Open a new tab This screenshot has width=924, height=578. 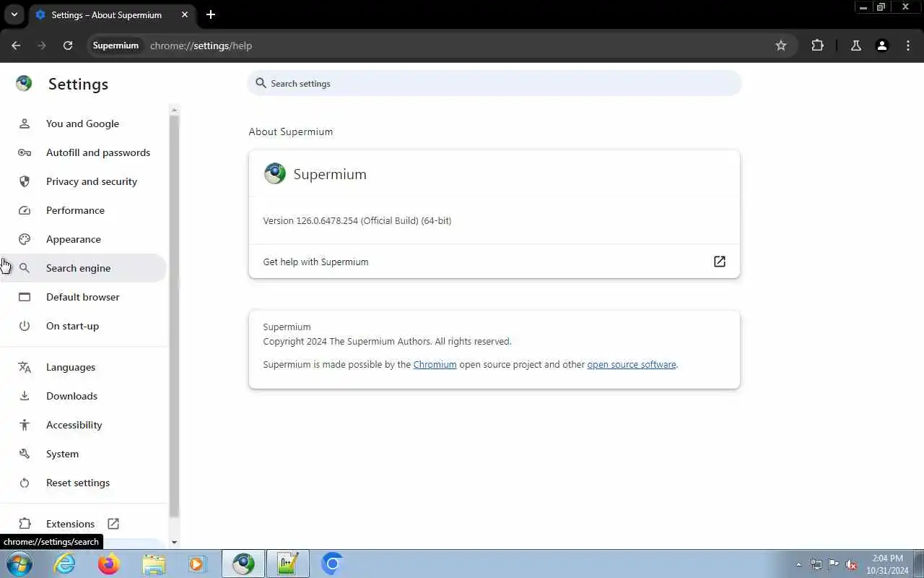[x=211, y=14]
